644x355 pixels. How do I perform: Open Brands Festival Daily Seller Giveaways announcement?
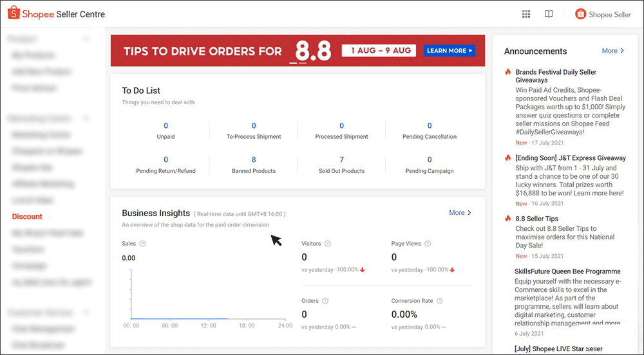(556, 76)
